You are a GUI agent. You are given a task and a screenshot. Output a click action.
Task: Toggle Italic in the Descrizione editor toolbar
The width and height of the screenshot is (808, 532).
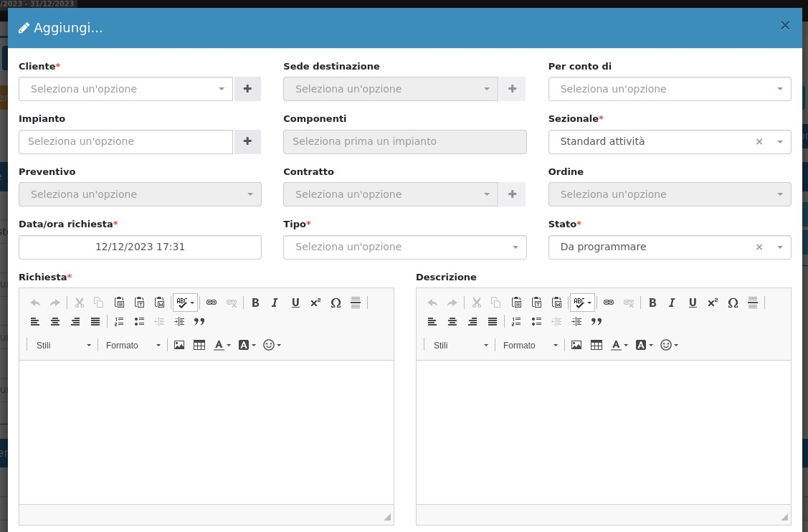[x=672, y=303]
